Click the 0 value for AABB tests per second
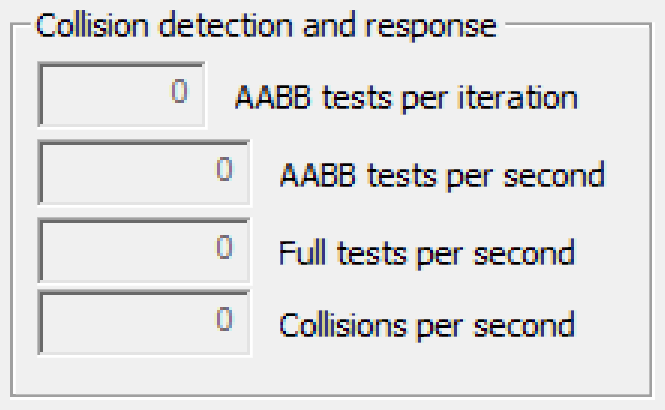The image size is (665, 410). 224,170
